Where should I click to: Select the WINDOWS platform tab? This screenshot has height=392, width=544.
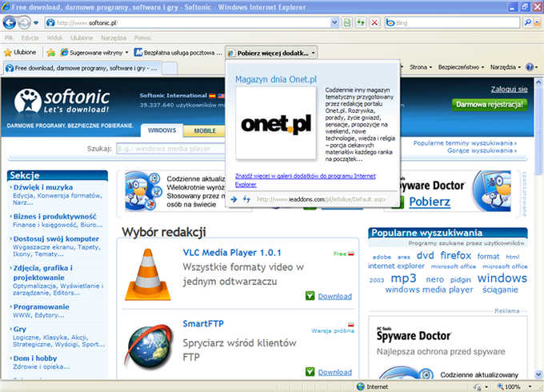point(162,130)
